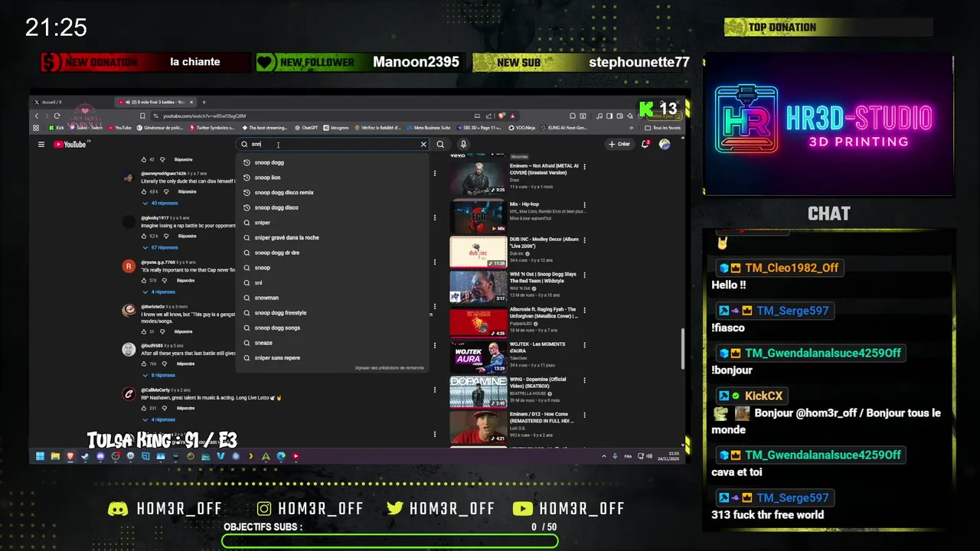
Task: Open the YouTube hamburger guide menu
Action: click(41, 144)
